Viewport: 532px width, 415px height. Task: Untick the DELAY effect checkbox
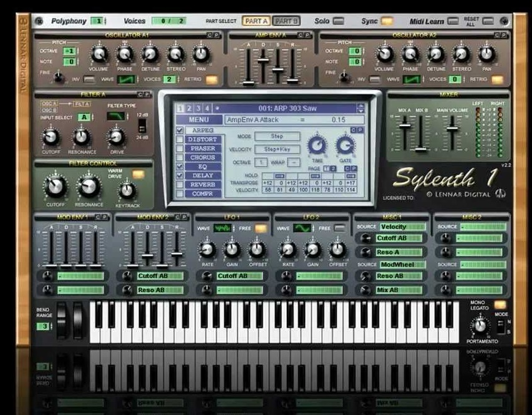[180, 175]
